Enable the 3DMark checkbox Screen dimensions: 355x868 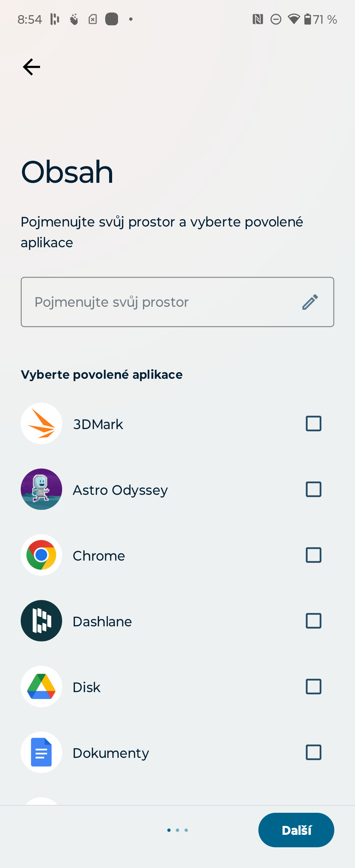coord(313,423)
